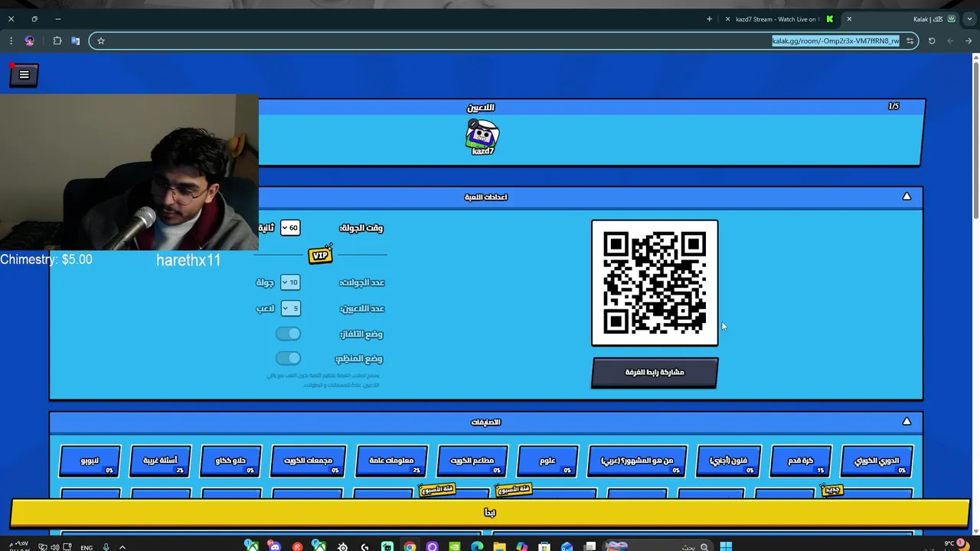Select the مطاعم الكويت category
This screenshot has width=980, height=551.
(x=472, y=461)
